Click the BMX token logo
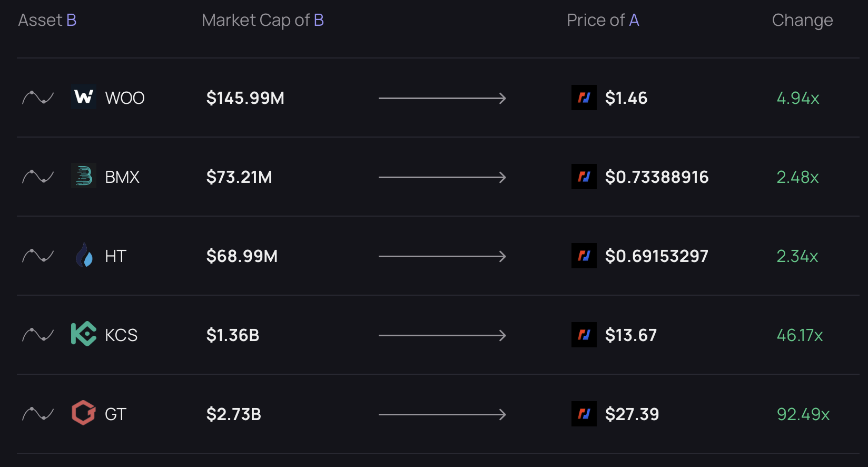The image size is (868, 467). click(84, 177)
